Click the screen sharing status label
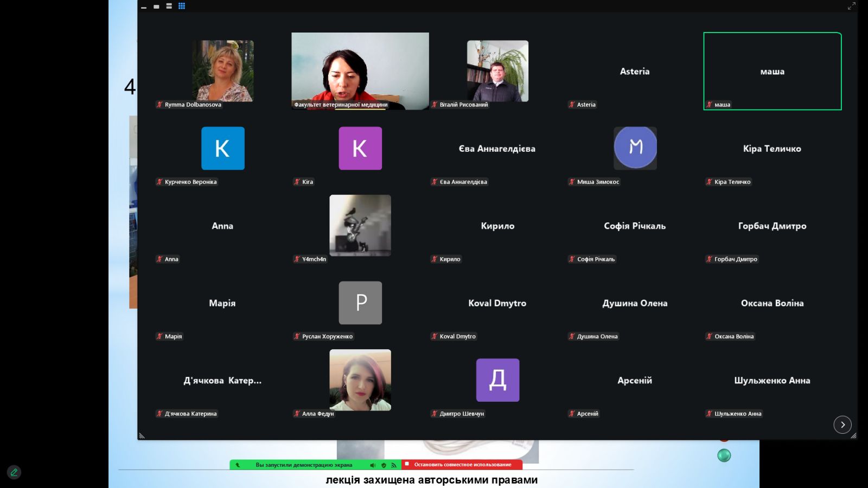Image resolution: width=868 pixels, height=488 pixels. click(x=304, y=465)
